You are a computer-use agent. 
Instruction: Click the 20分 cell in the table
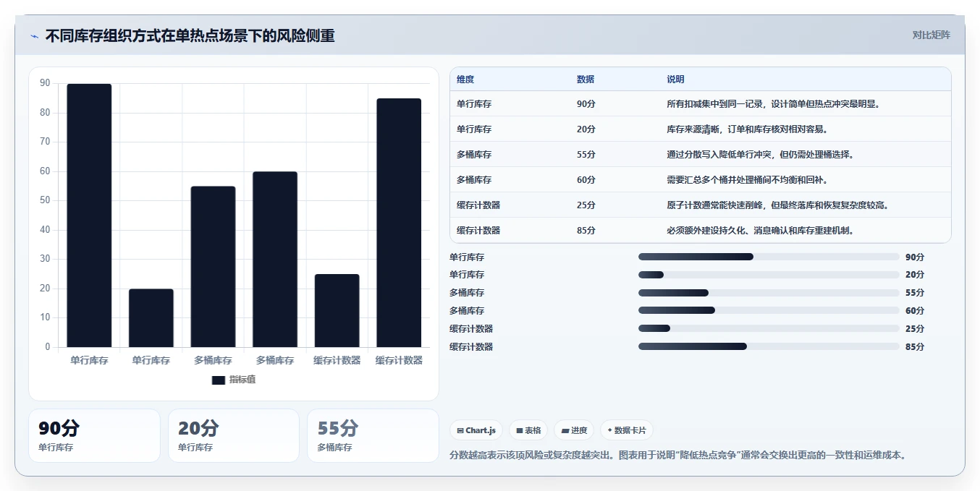click(x=586, y=129)
